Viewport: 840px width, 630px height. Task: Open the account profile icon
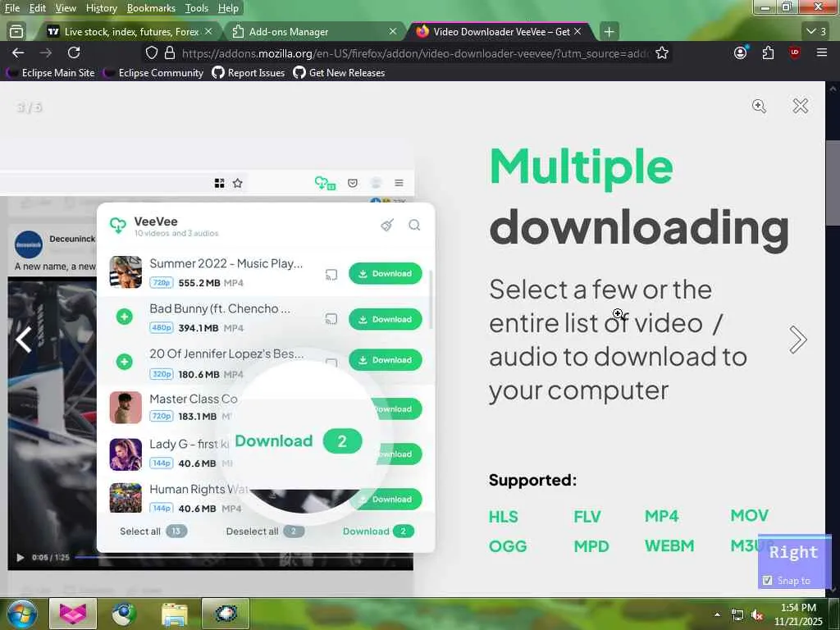tap(741, 52)
